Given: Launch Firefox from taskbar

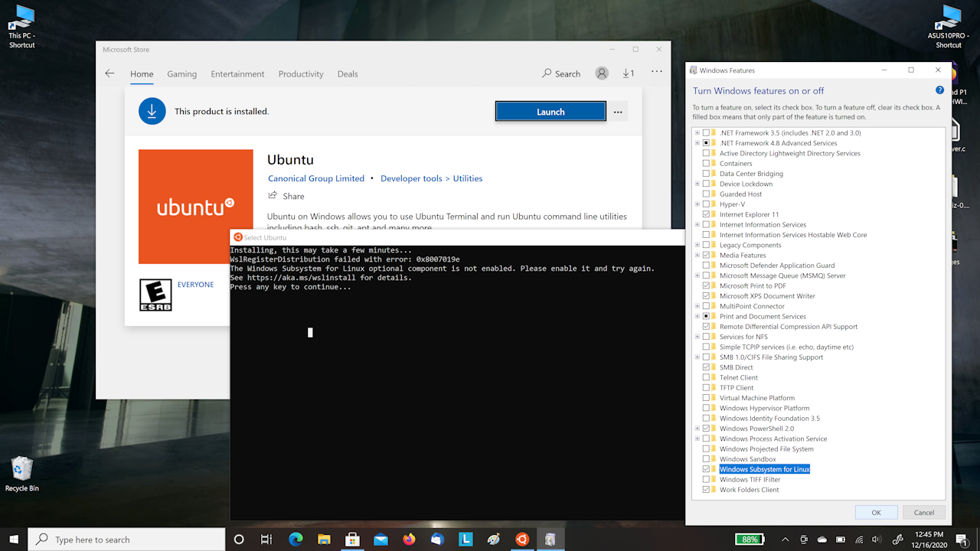Looking at the screenshot, I should pyautogui.click(x=409, y=540).
